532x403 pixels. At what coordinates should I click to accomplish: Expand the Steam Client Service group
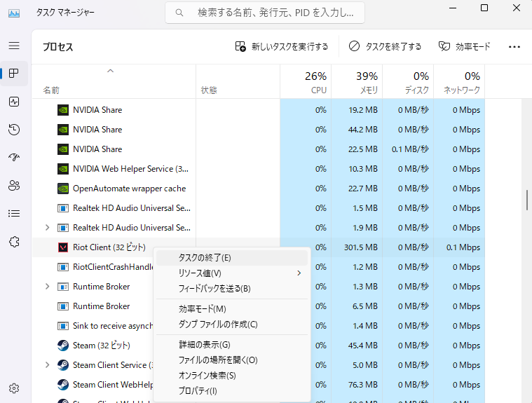pyautogui.click(x=47, y=365)
